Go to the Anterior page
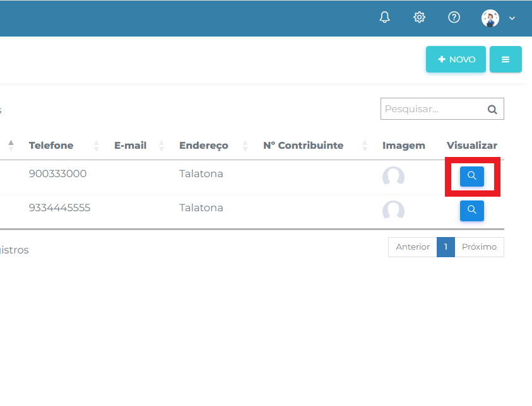532x406 pixels. pyautogui.click(x=413, y=247)
